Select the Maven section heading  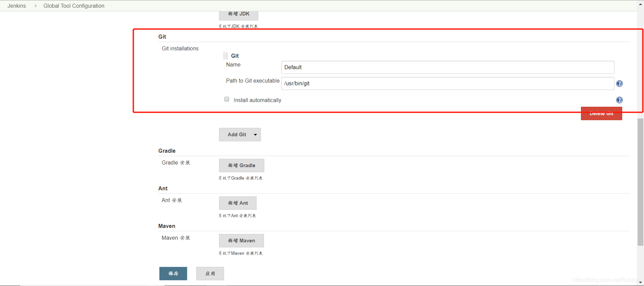[x=167, y=226]
